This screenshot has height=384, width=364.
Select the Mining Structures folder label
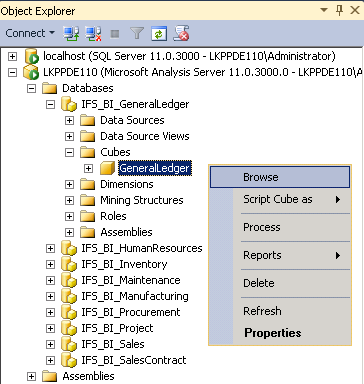pyautogui.click(x=142, y=200)
